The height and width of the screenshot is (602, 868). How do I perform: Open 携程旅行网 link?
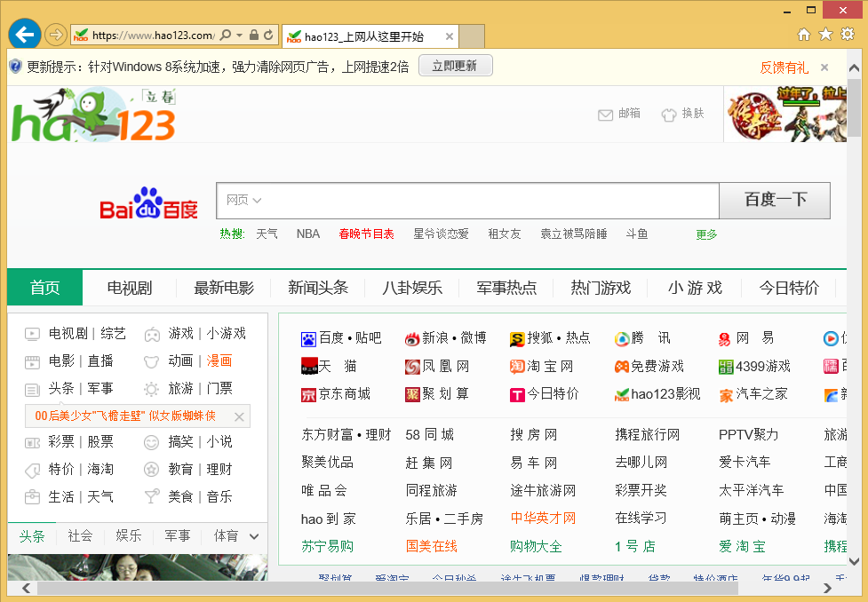click(647, 435)
